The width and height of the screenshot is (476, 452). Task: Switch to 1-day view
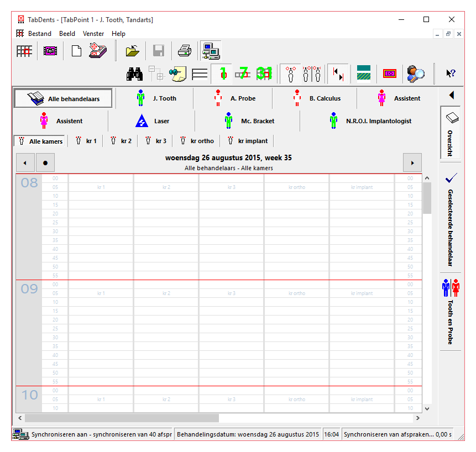click(x=221, y=73)
